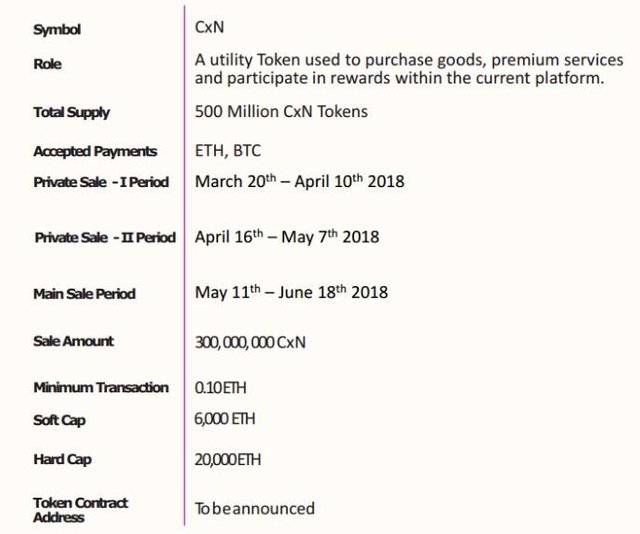The width and height of the screenshot is (640, 534).
Task: Click the Symbol label
Action: coord(57,30)
